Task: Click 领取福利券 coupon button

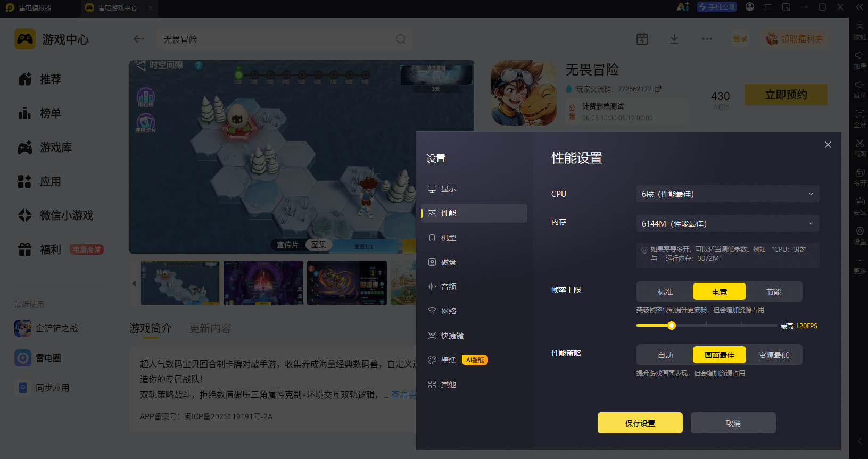Action: [794, 39]
